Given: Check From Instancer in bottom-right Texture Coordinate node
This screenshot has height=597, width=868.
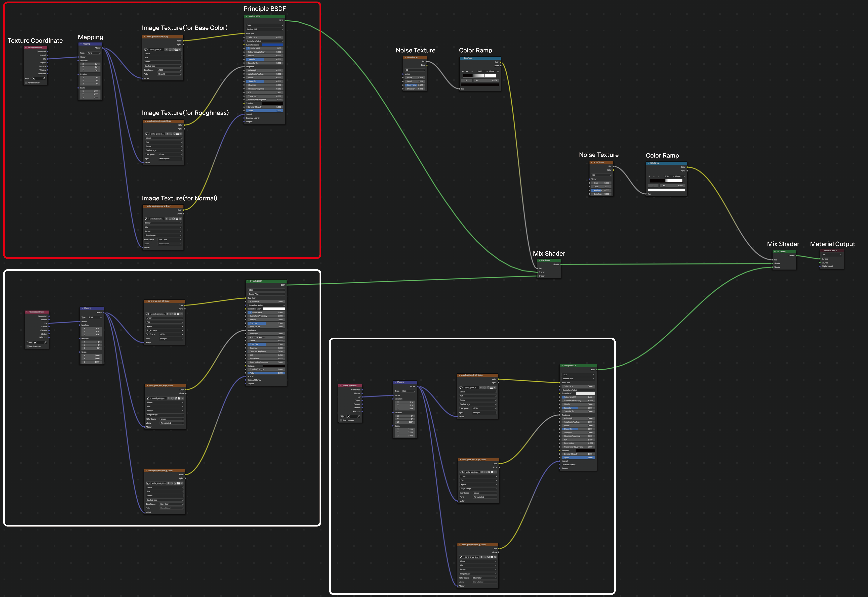Looking at the screenshot, I should [341, 421].
